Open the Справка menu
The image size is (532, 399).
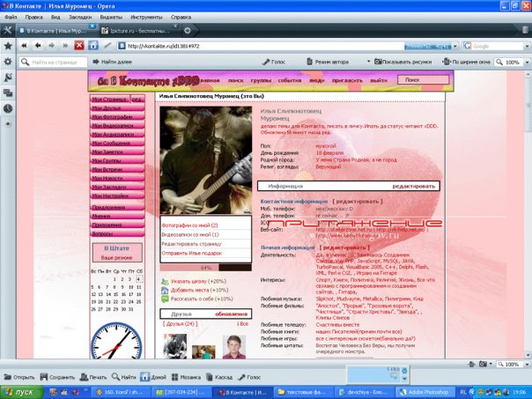tap(181, 17)
